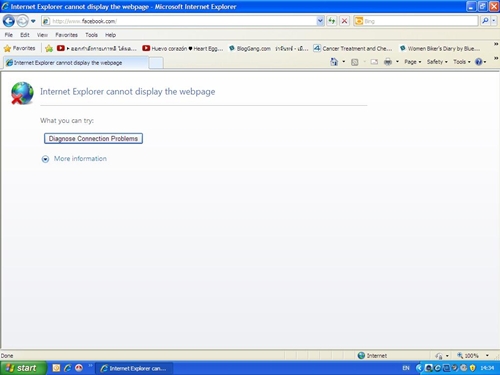Open the Tools menu in menu bar
Viewport: 500px width, 375px height.
[91, 35]
